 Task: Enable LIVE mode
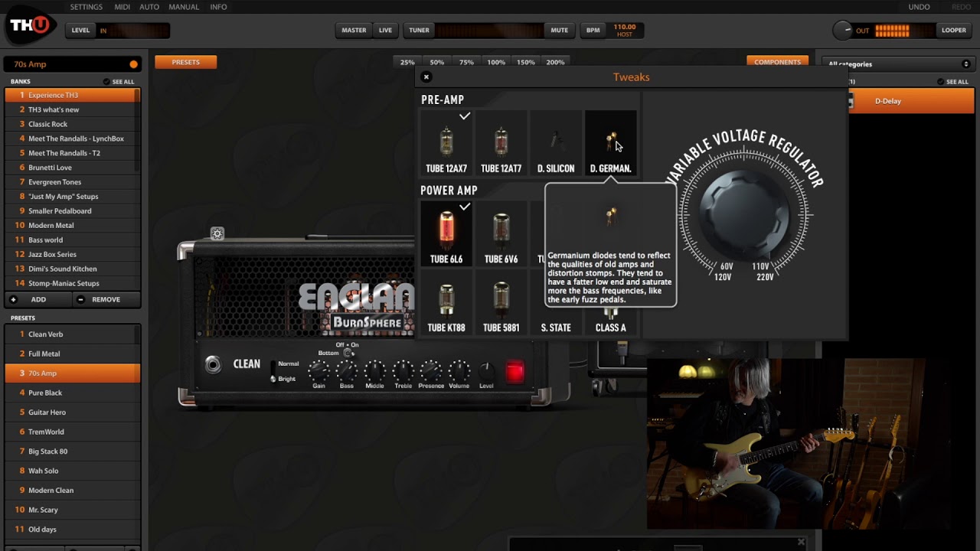385,30
